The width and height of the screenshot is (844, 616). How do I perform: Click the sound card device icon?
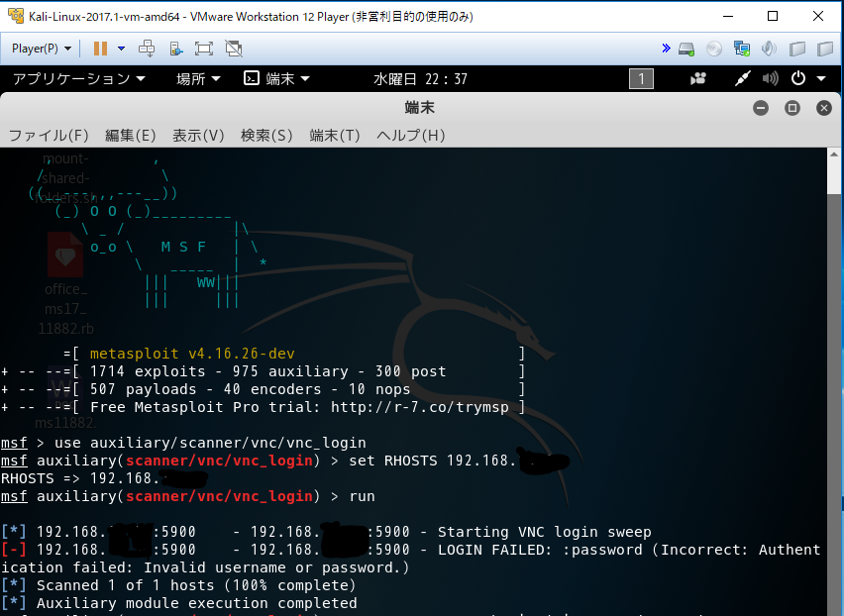(x=769, y=49)
